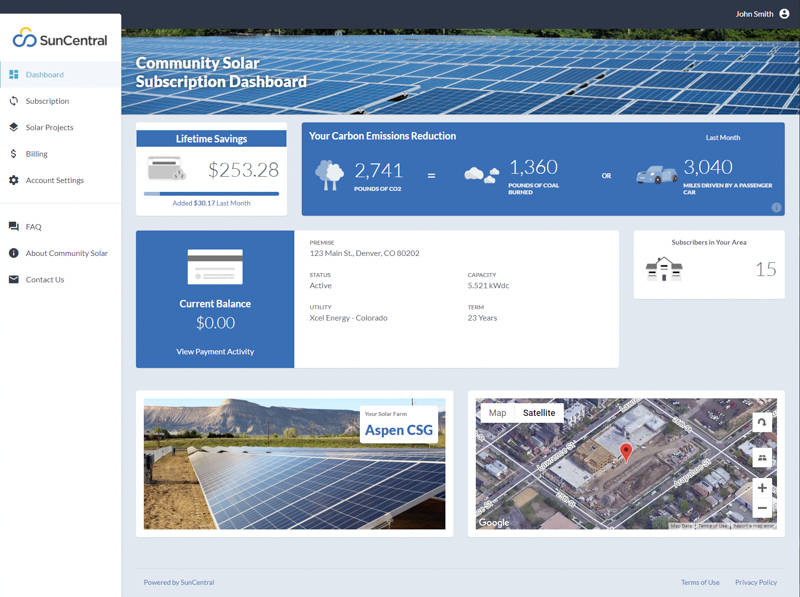This screenshot has width=800, height=597.
Task: Click the SunCentral logo
Action: [x=60, y=36]
